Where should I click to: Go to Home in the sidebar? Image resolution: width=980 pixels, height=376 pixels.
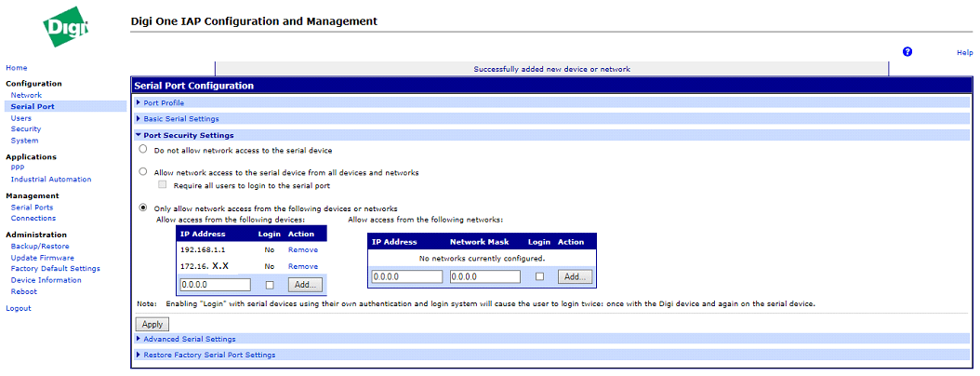16,68
